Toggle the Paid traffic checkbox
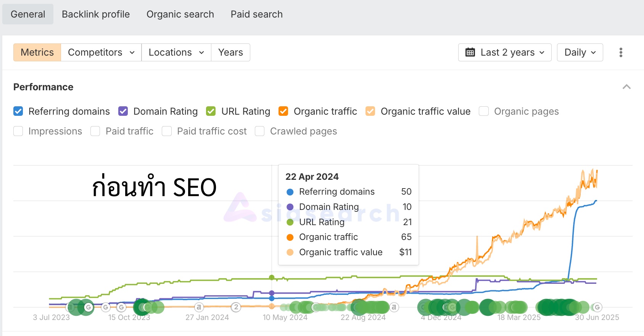Image resolution: width=644 pixels, height=336 pixels. pos(95,131)
